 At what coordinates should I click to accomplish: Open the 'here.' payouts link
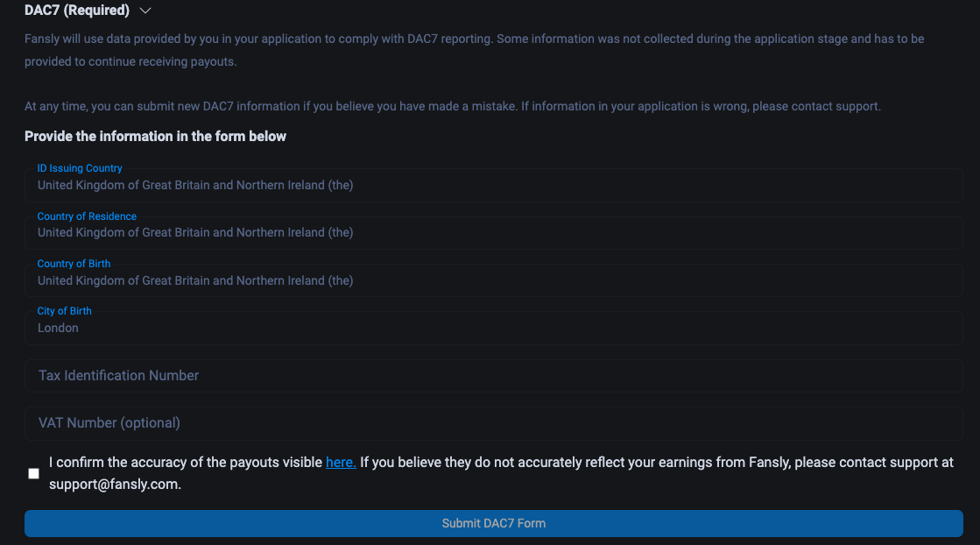(x=341, y=463)
